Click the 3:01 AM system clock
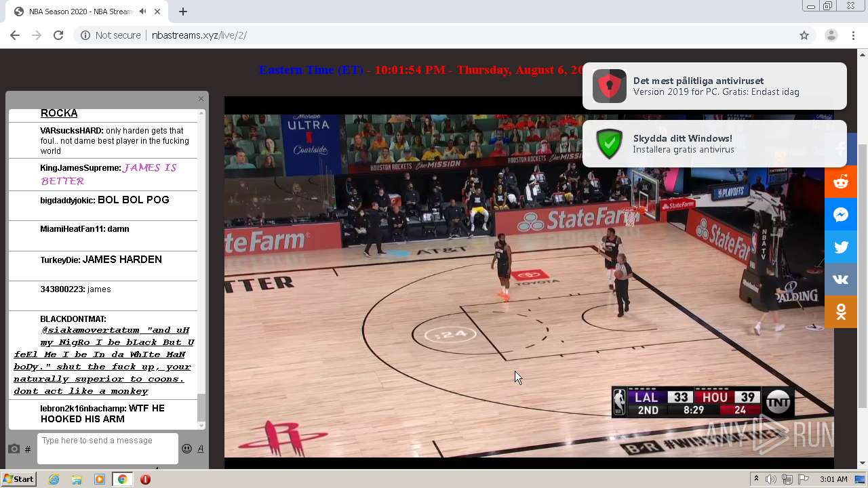 tap(833, 479)
